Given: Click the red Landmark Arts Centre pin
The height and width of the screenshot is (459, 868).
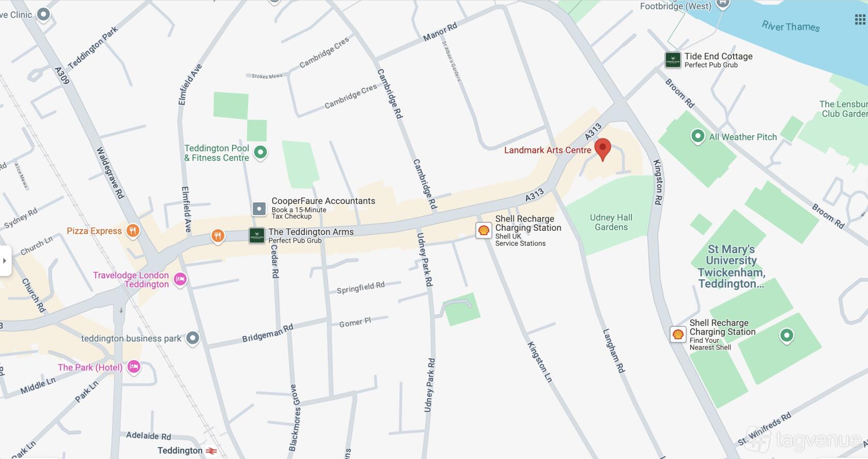Looking at the screenshot, I should [602, 149].
